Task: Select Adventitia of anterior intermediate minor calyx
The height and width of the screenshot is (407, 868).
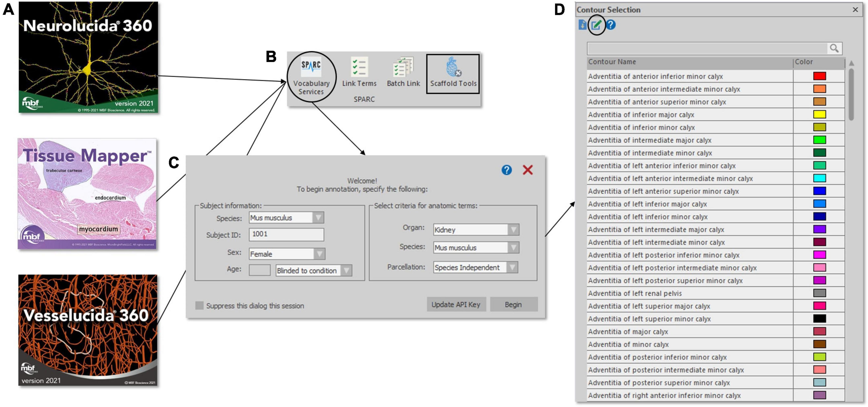Action: (x=716, y=89)
